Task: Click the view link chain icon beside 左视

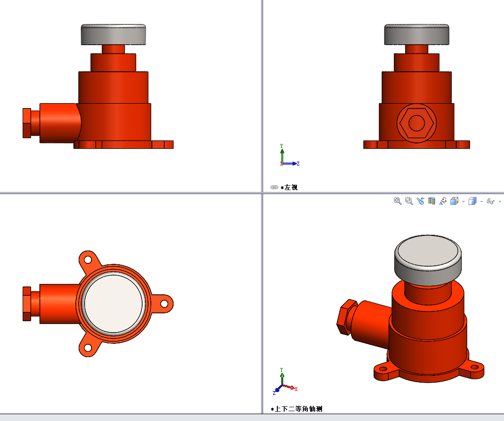Action: coord(274,187)
